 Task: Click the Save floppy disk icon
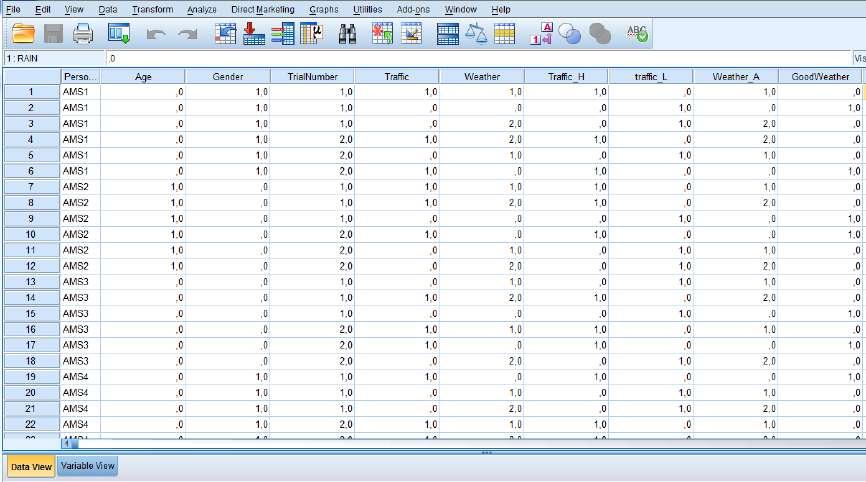(54, 34)
